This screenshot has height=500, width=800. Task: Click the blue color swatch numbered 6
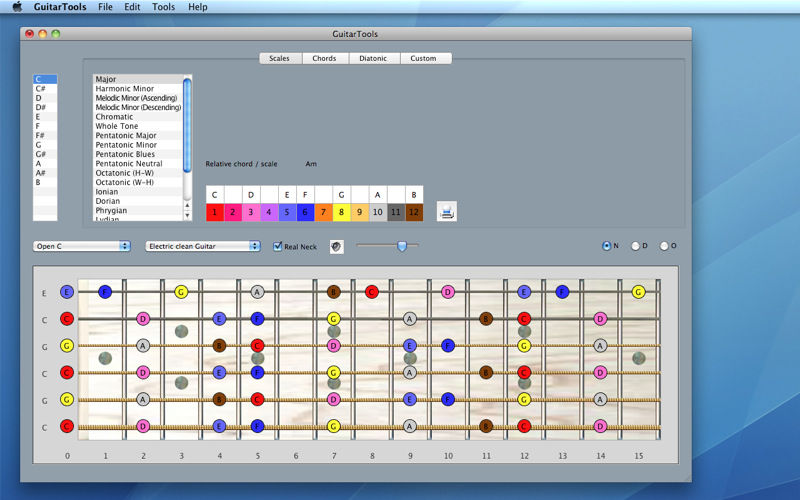pos(305,212)
